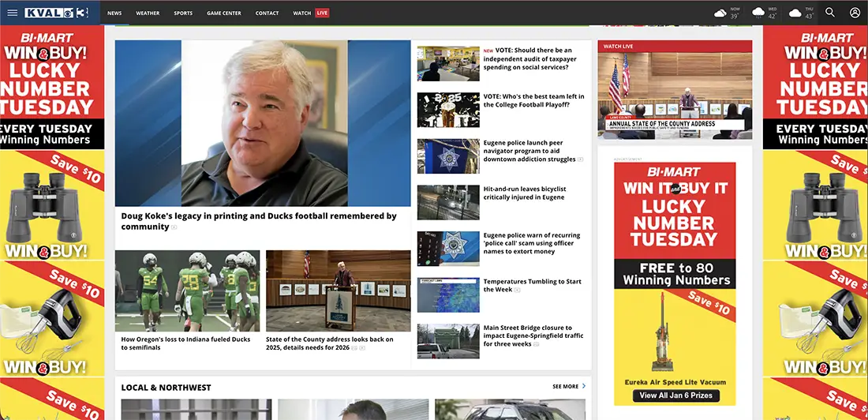Screen dimensions: 868x420
Task: Open the user account icon
Action: point(855,12)
